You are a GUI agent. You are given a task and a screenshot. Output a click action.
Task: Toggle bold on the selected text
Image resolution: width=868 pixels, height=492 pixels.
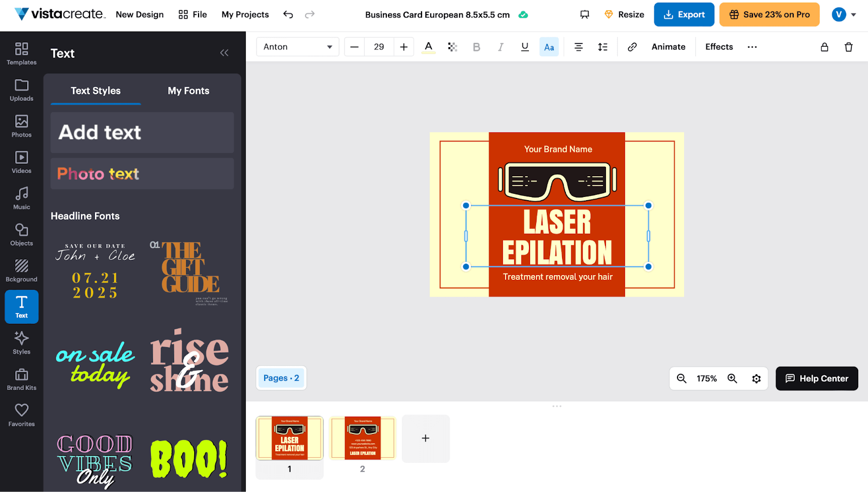click(476, 47)
